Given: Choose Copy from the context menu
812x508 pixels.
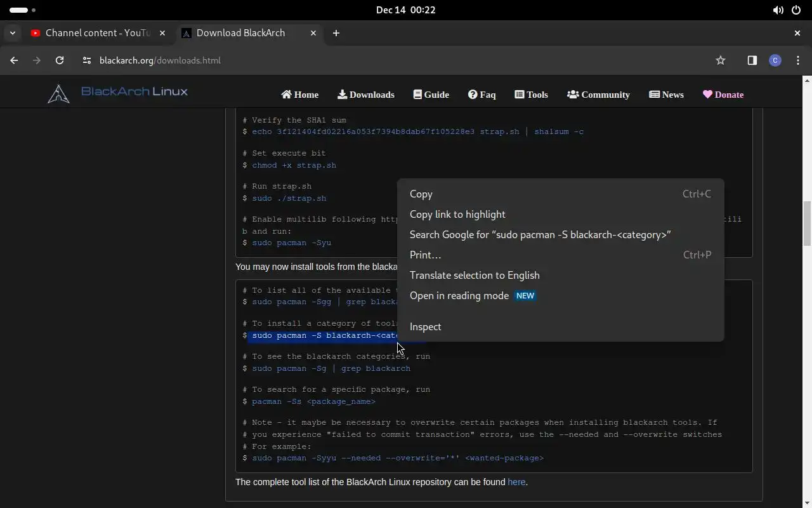Looking at the screenshot, I should [x=560, y=194].
